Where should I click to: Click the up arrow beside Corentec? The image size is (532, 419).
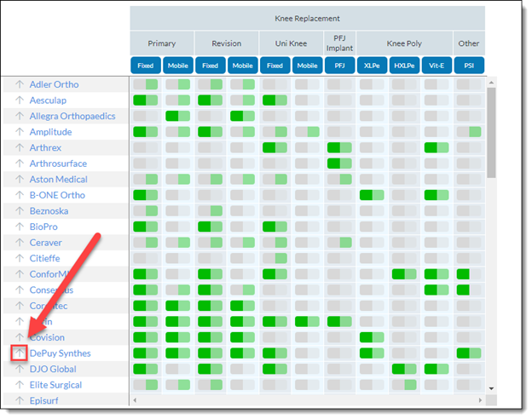pyautogui.click(x=20, y=306)
